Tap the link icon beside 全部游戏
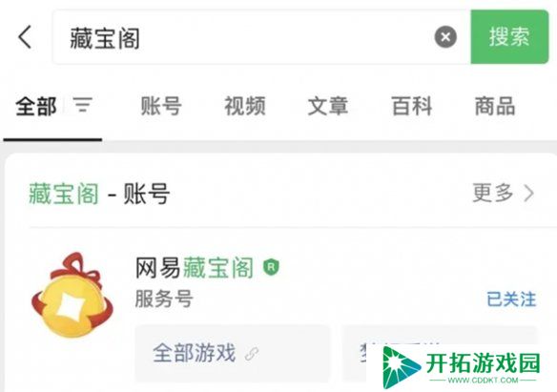 (x=252, y=354)
